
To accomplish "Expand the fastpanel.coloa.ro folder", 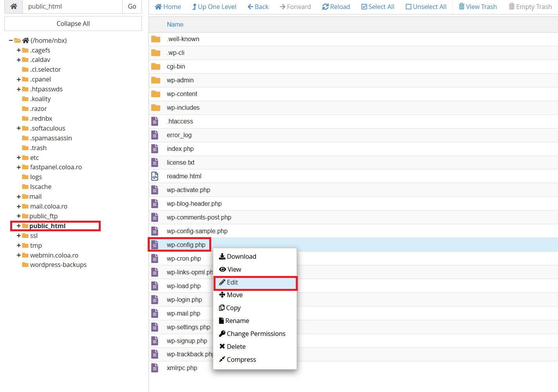I will (x=19, y=167).
